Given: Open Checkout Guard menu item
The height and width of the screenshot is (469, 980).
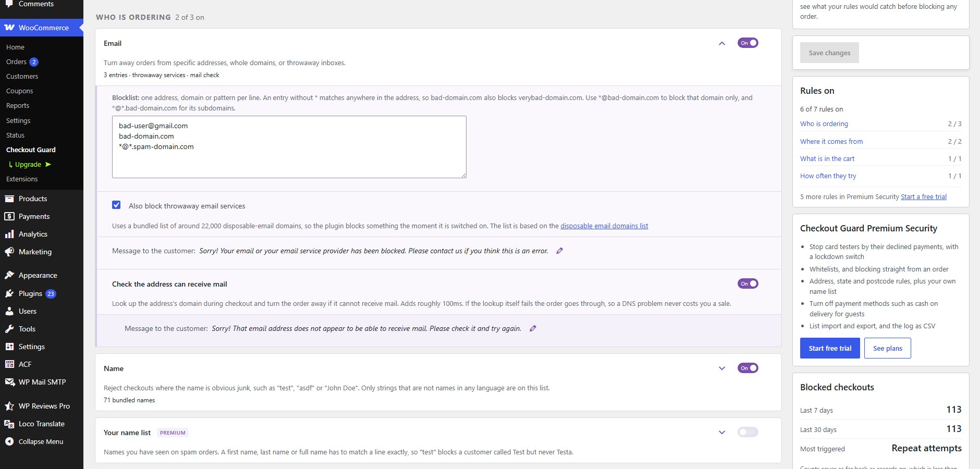Looking at the screenshot, I should (x=31, y=150).
